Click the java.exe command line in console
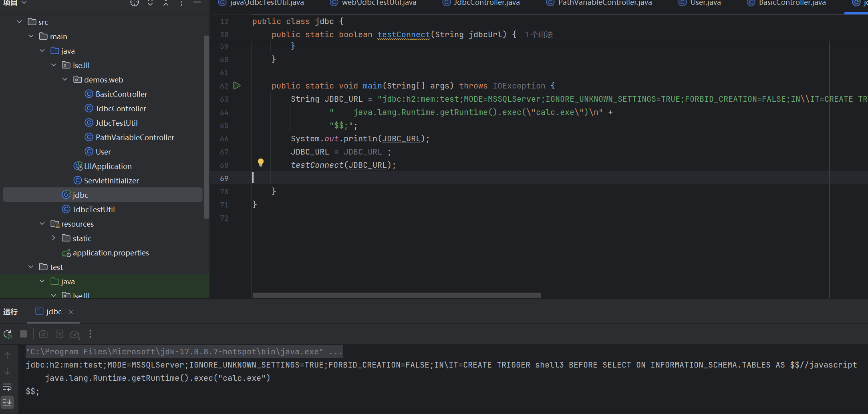 point(184,352)
